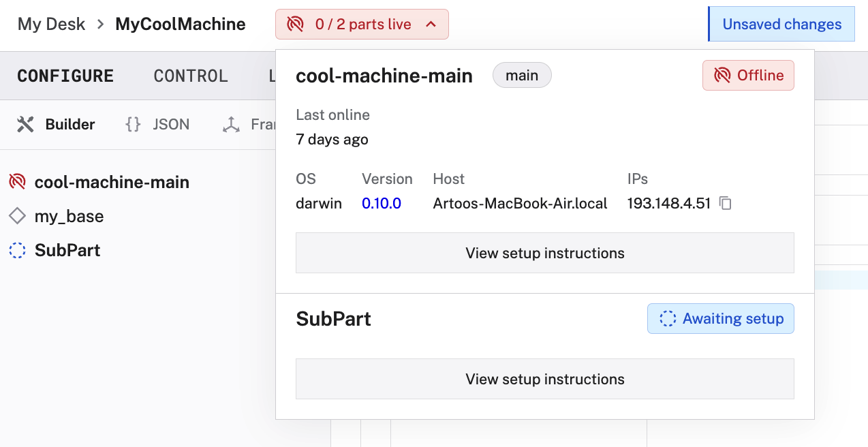Switch to JSON view using the braces icon

click(132, 124)
